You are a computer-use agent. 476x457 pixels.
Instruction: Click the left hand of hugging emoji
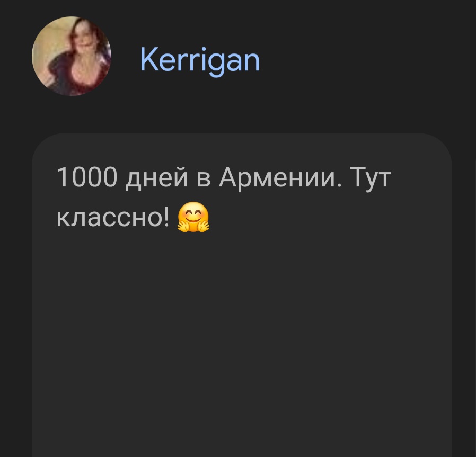[184, 226]
